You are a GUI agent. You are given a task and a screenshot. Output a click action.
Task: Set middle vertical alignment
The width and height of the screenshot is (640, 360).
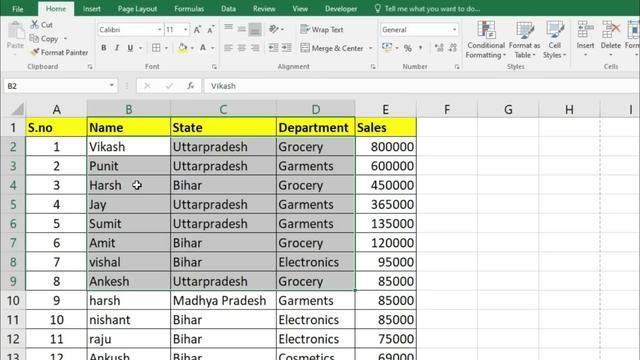242,29
